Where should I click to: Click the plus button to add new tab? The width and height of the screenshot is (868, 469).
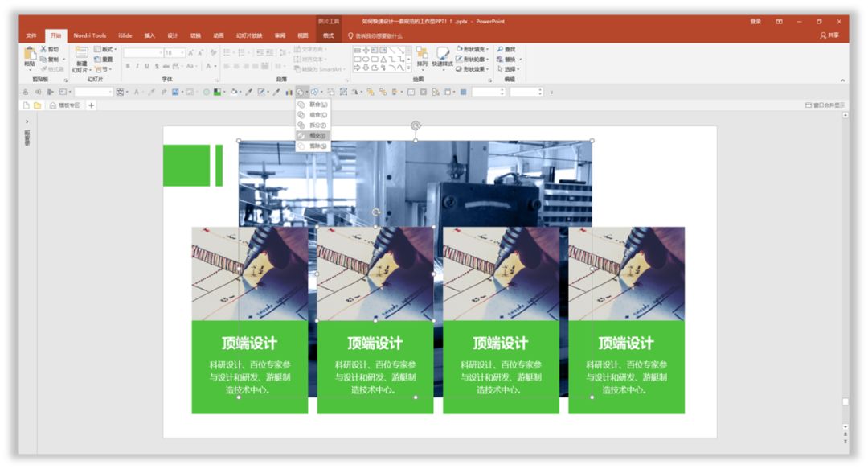(x=92, y=105)
